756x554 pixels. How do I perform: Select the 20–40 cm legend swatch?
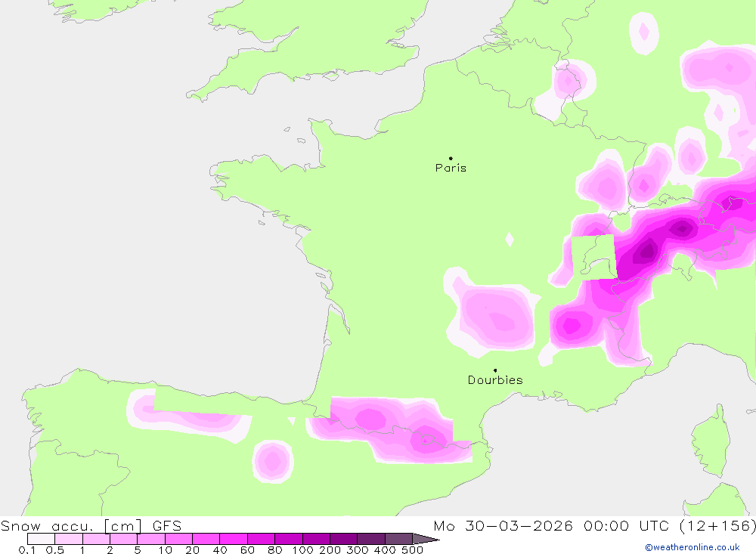(206, 539)
